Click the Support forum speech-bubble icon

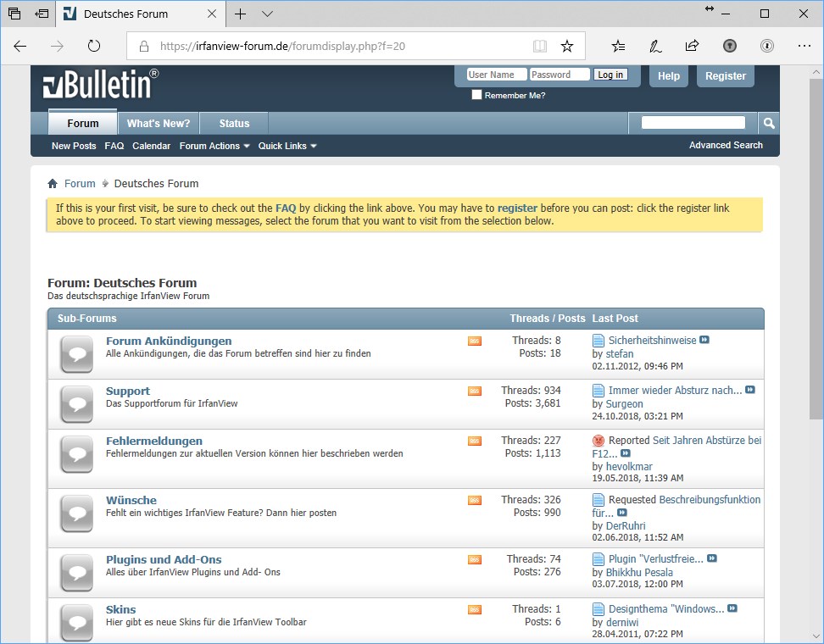pyautogui.click(x=76, y=404)
